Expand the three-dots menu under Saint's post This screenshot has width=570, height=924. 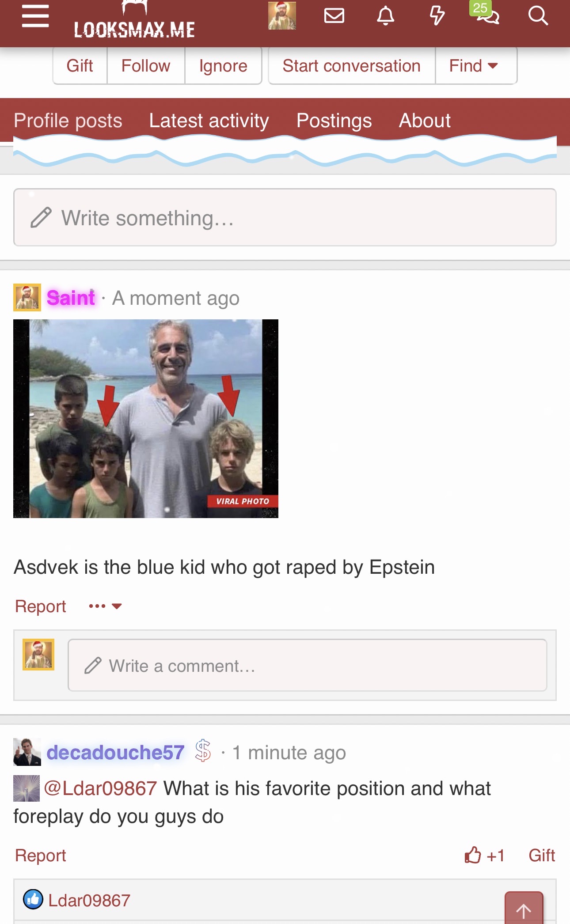105,606
